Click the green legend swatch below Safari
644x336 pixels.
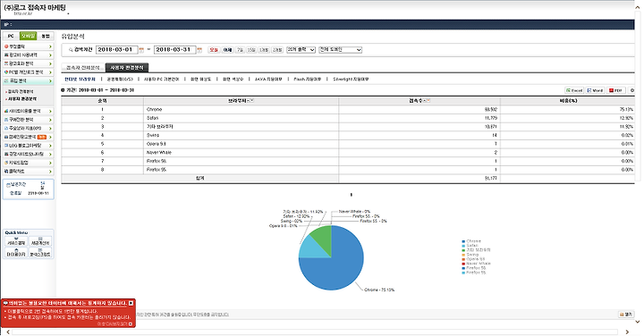463,250
